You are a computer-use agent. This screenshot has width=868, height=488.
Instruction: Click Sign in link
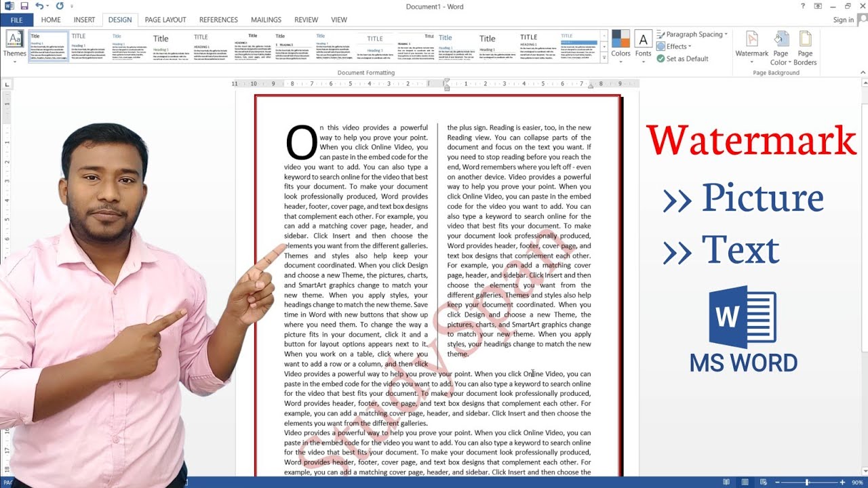[844, 20]
